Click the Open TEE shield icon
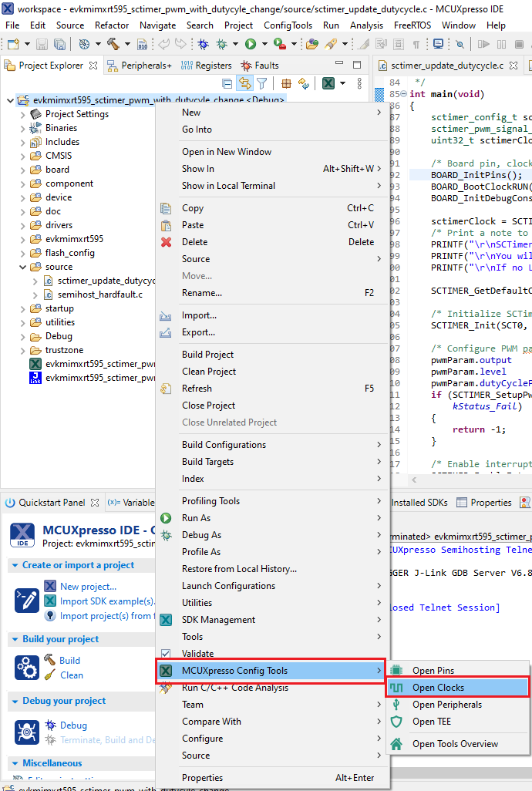Viewport: 532px width, 791px height. pos(397,722)
